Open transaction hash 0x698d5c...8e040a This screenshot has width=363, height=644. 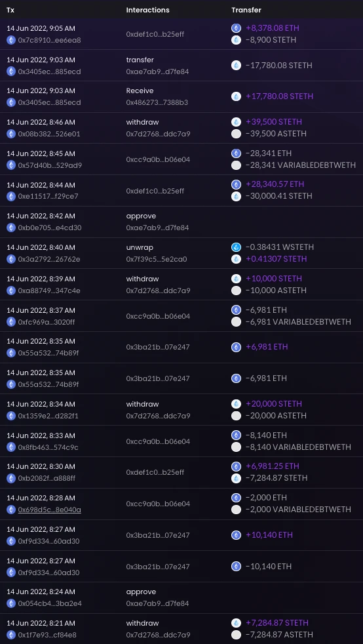coord(49,510)
